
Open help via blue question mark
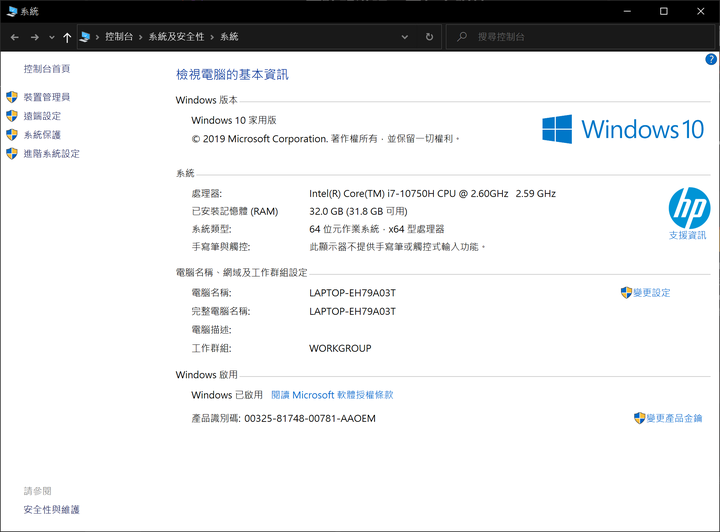[x=711, y=59]
